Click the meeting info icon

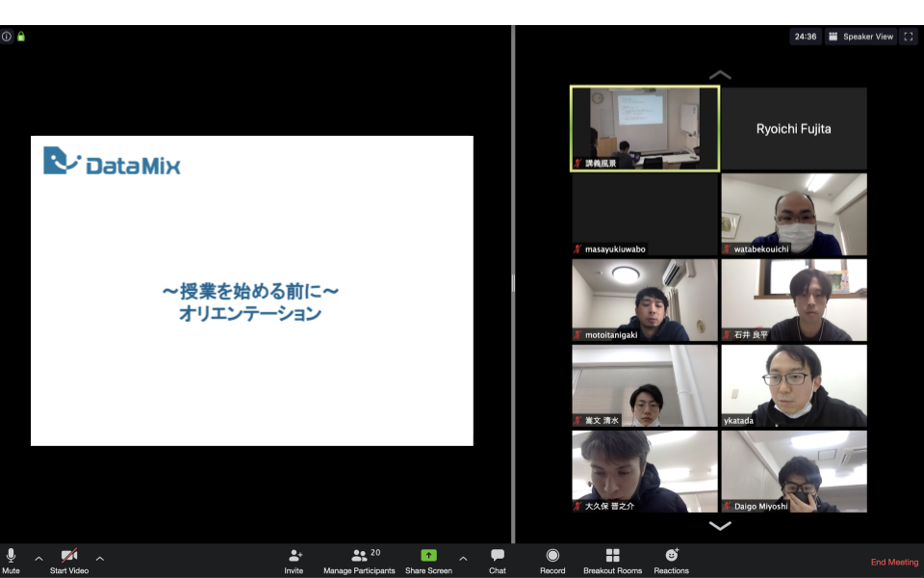(x=7, y=37)
